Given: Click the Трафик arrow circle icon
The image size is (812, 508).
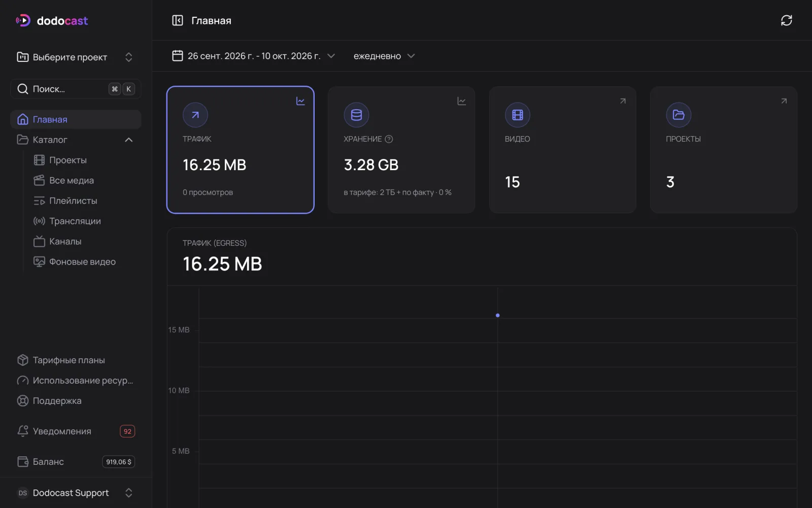Looking at the screenshot, I should click(x=195, y=115).
